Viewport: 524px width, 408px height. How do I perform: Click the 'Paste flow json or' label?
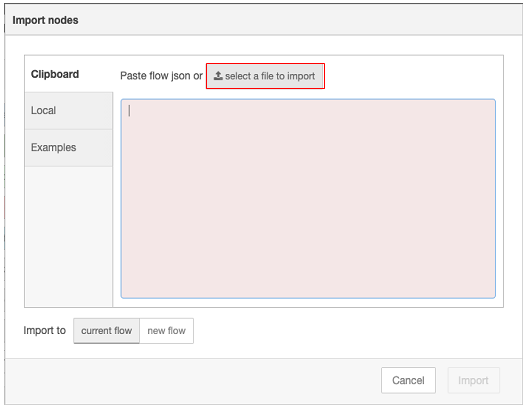pos(161,76)
